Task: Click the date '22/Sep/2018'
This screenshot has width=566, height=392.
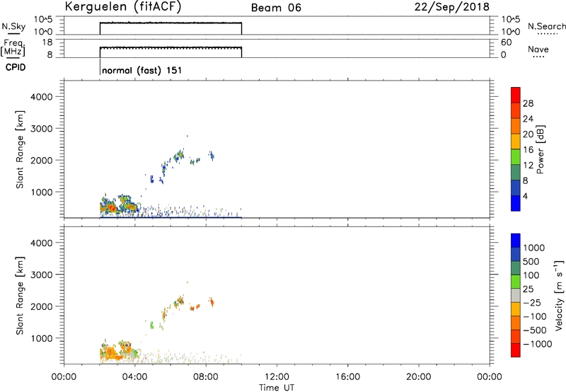Action: [x=452, y=6]
